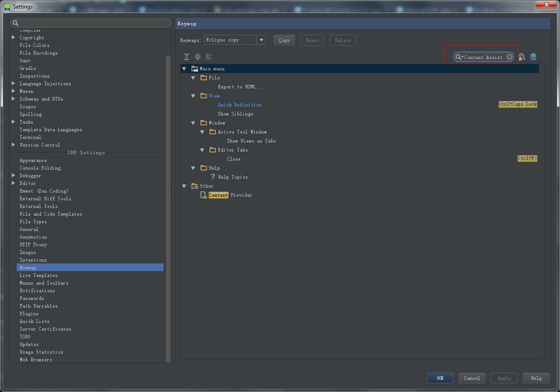The height and width of the screenshot is (392, 560).
Task: Expand the Version Control settings node
Action: point(14,145)
